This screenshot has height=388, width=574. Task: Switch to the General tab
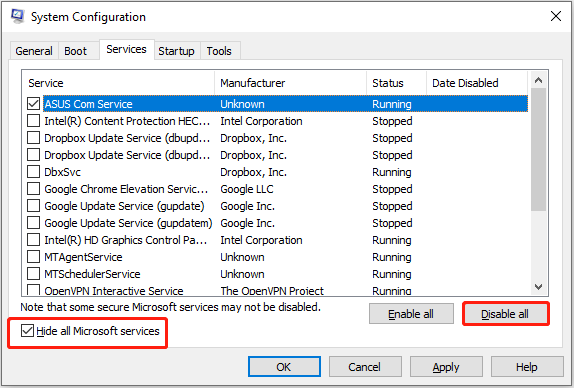(34, 51)
